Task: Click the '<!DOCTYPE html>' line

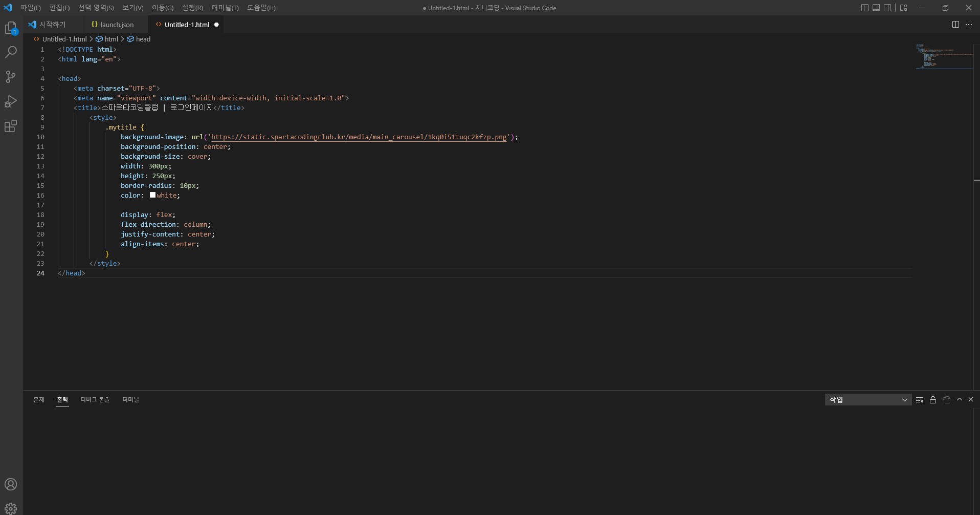Action: point(87,50)
